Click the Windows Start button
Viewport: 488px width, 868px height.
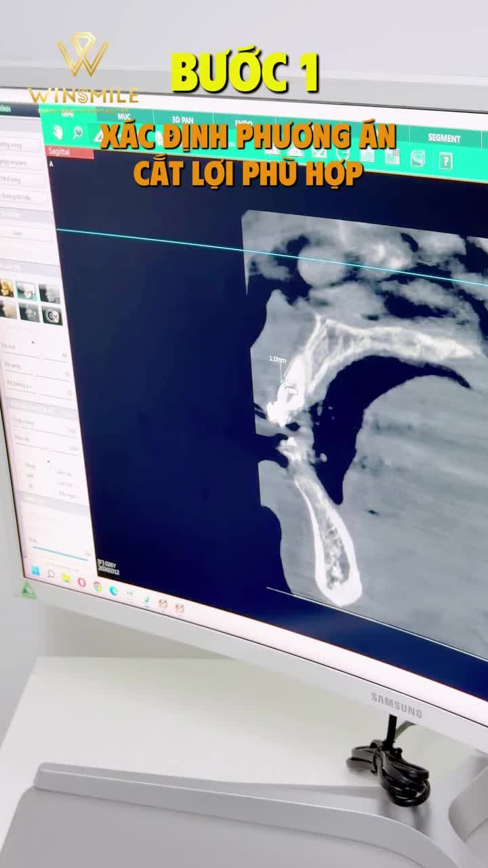click(35, 571)
